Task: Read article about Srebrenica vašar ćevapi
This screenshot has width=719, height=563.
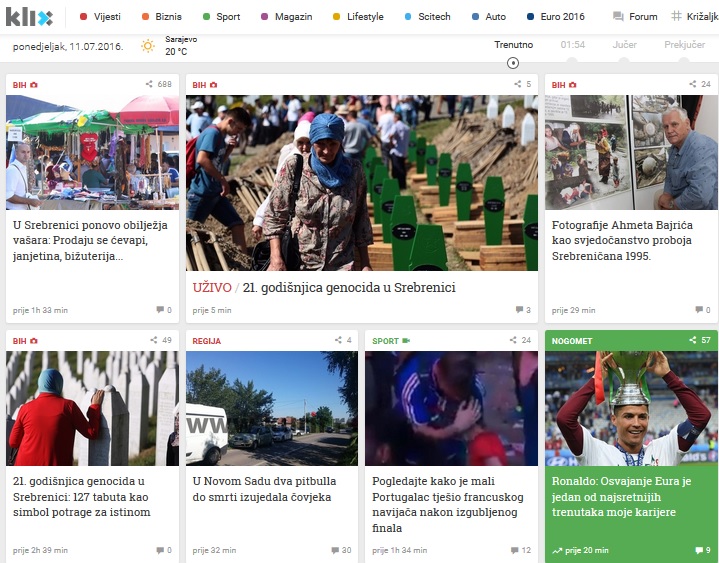Action: point(90,240)
